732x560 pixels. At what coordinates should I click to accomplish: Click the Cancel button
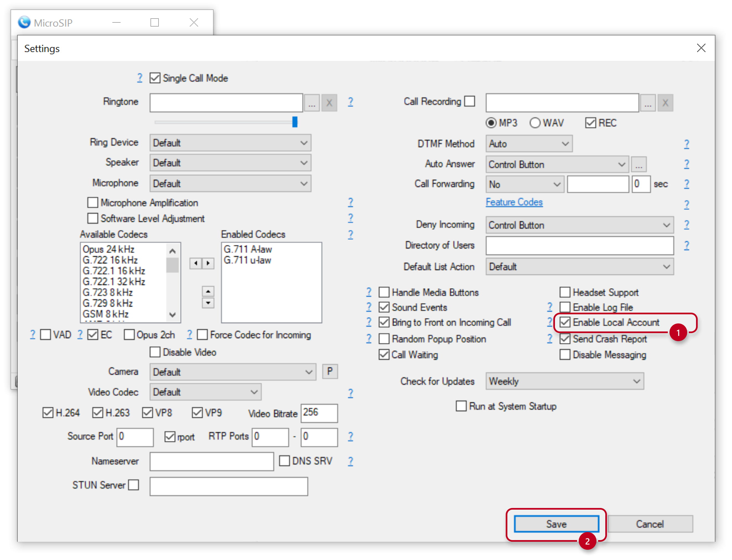coord(650,524)
